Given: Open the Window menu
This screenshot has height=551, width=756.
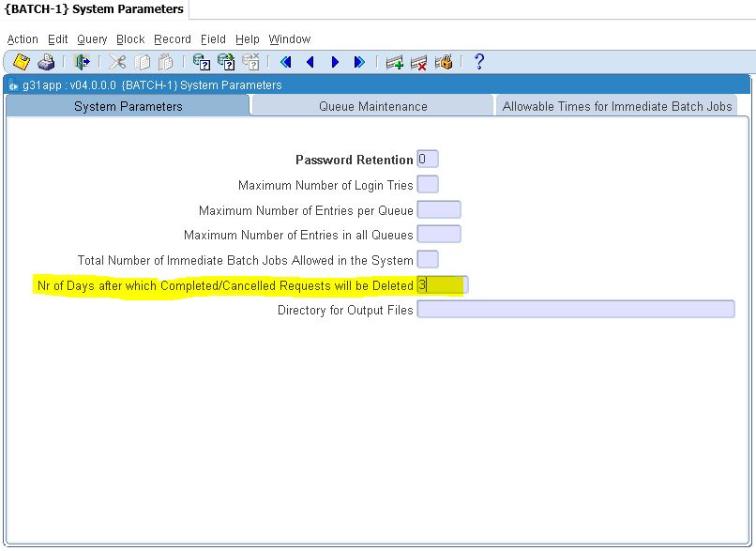Looking at the screenshot, I should pos(290,39).
